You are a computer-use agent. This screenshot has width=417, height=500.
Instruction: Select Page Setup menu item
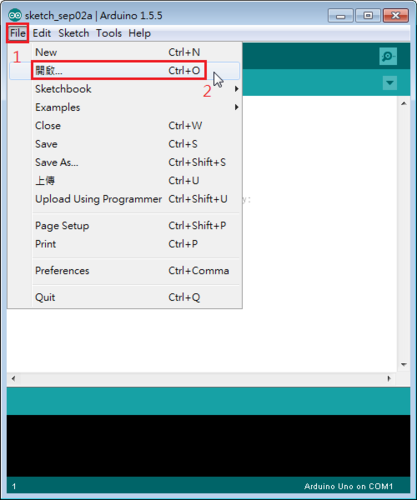click(124, 225)
